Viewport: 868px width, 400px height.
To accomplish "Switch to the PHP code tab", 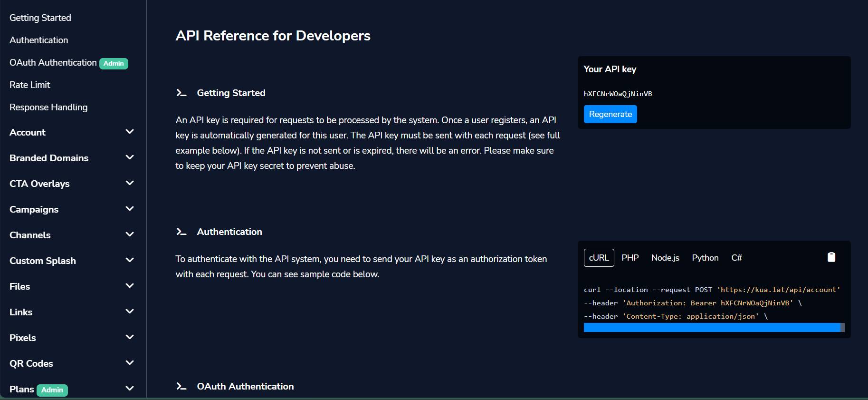I will pyautogui.click(x=630, y=258).
